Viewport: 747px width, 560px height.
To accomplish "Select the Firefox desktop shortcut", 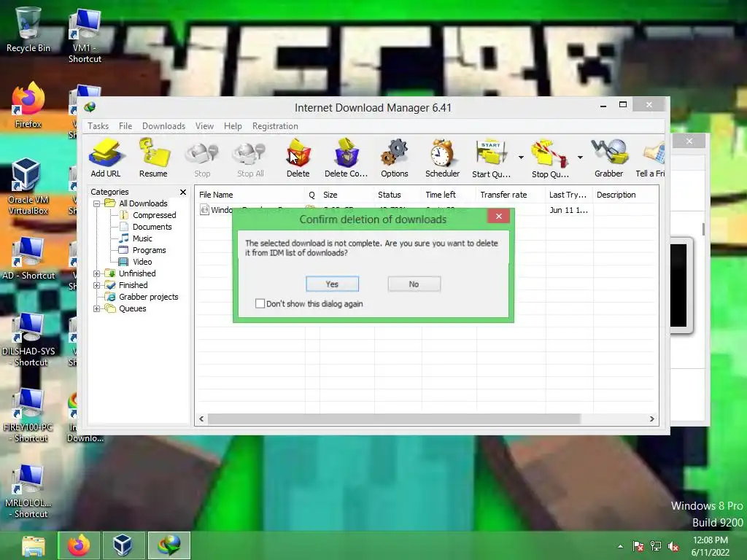I will pyautogui.click(x=28, y=106).
